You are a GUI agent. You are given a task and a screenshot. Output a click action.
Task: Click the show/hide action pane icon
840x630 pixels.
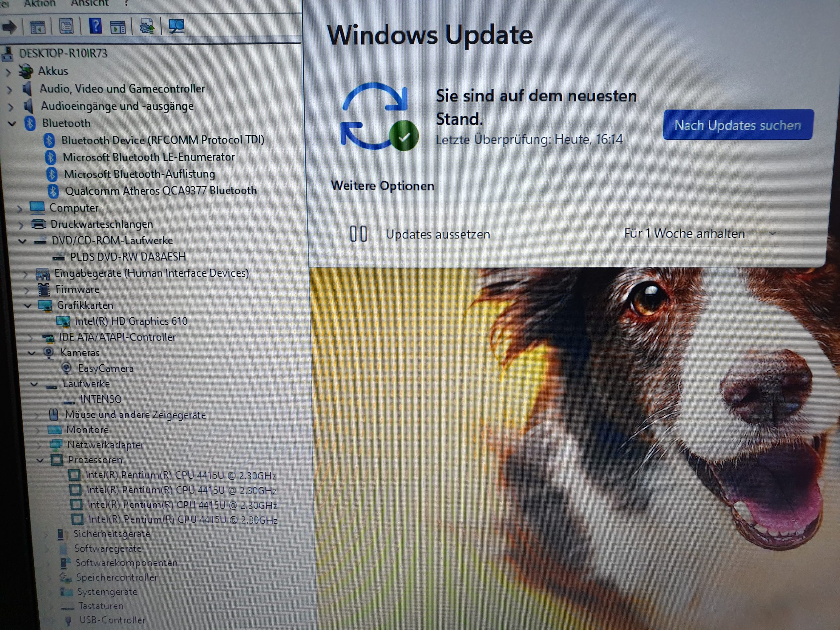pos(118,27)
